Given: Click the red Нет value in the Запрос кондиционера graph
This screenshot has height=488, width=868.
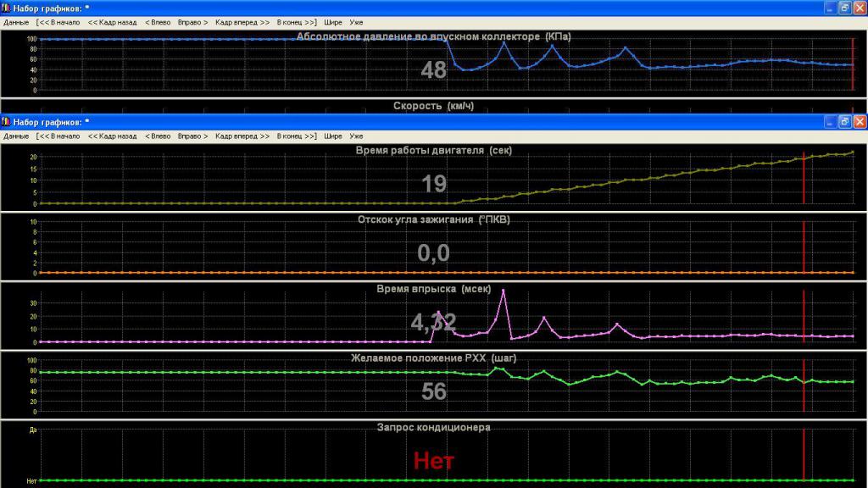Looking at the screenshot, I should [433, 461].
